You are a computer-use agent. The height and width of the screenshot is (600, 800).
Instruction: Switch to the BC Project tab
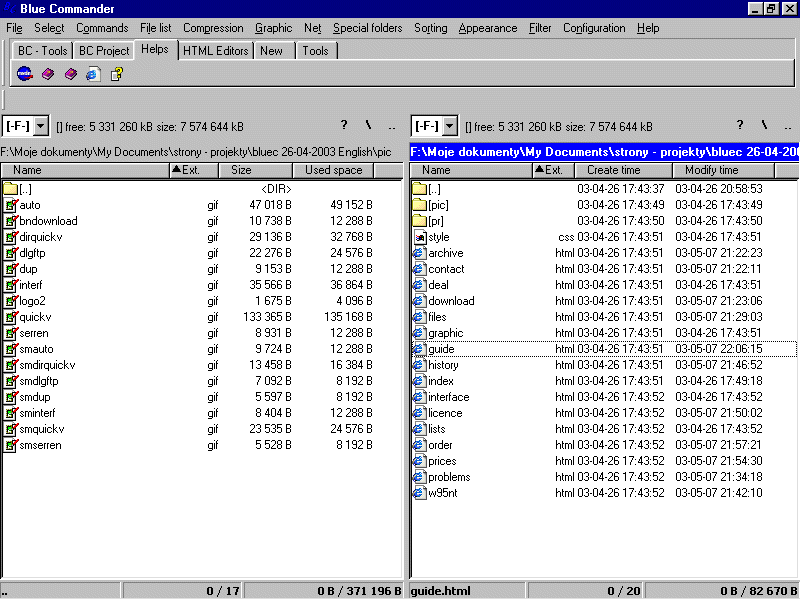coord(104,51)
